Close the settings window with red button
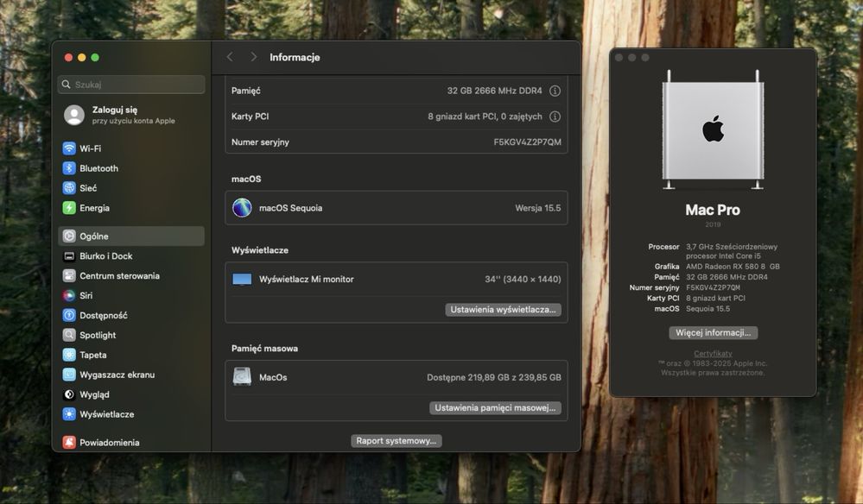Image resolution: width=863 pixels, height=504 pixels. [x=69, y=57]
